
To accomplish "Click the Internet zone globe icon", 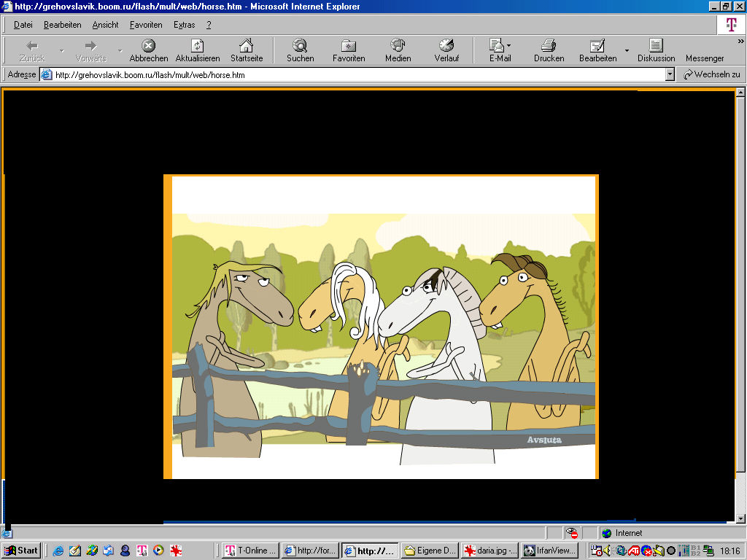I will (606, 533).
